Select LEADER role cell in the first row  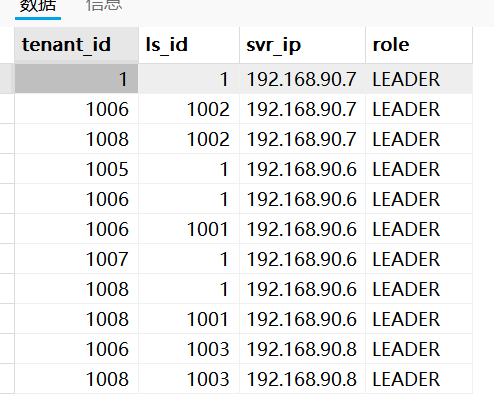click(419, 79)
